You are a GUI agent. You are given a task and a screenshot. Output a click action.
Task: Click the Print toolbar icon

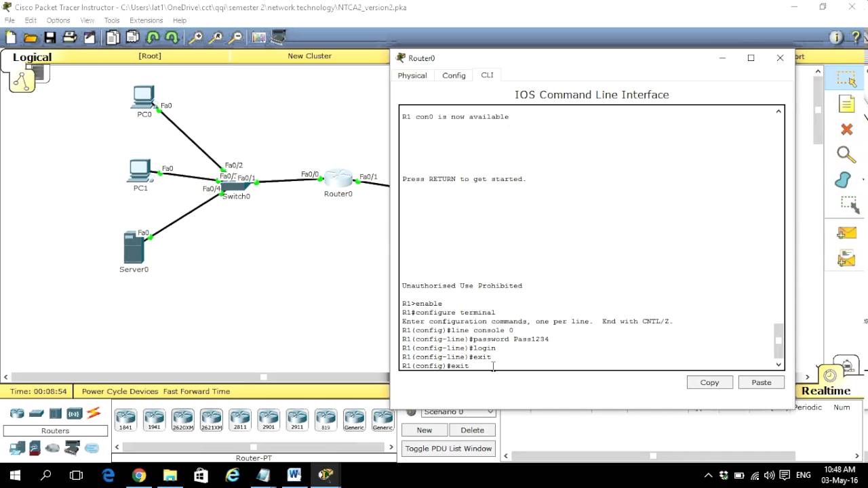[69, 38]
